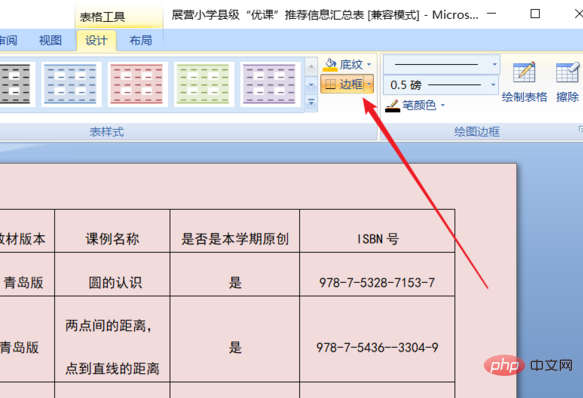Apply the purple table style thumbnail

(270, 84)
